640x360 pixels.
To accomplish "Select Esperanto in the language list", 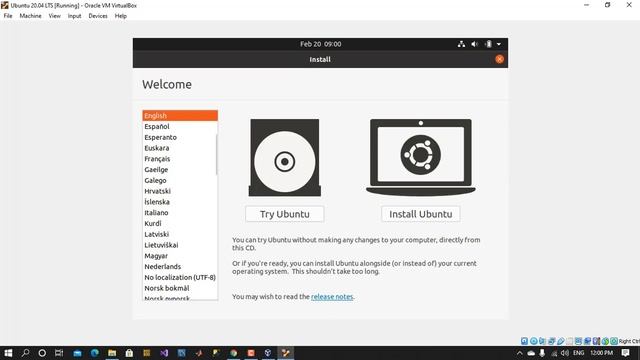I will click(180, 137).
